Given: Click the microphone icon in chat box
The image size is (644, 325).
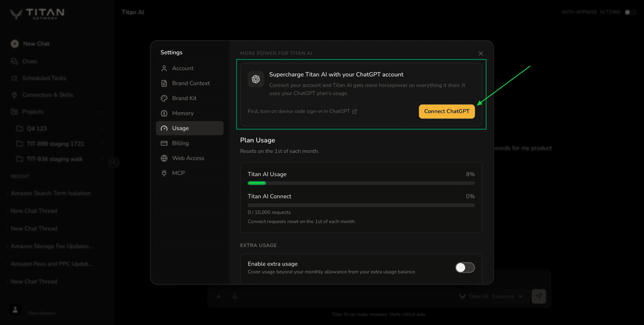Looking at the screenshot, I should coord(234,296).
